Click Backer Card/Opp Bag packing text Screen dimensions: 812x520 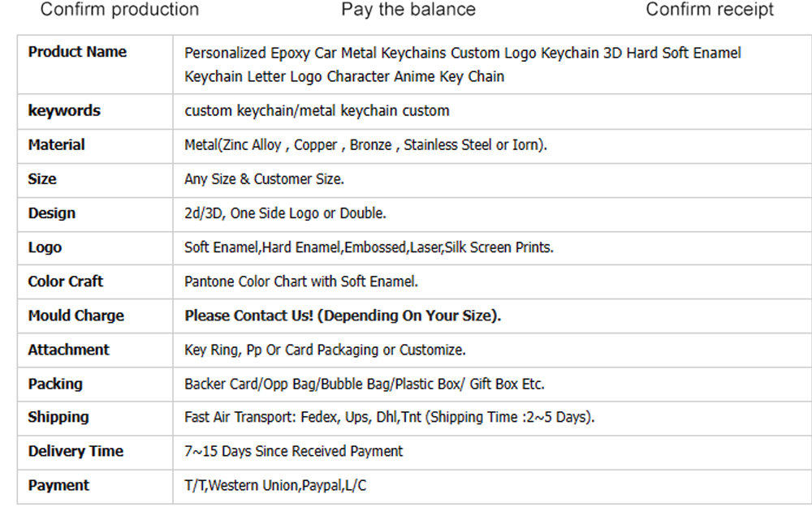[x=365, y=384]
